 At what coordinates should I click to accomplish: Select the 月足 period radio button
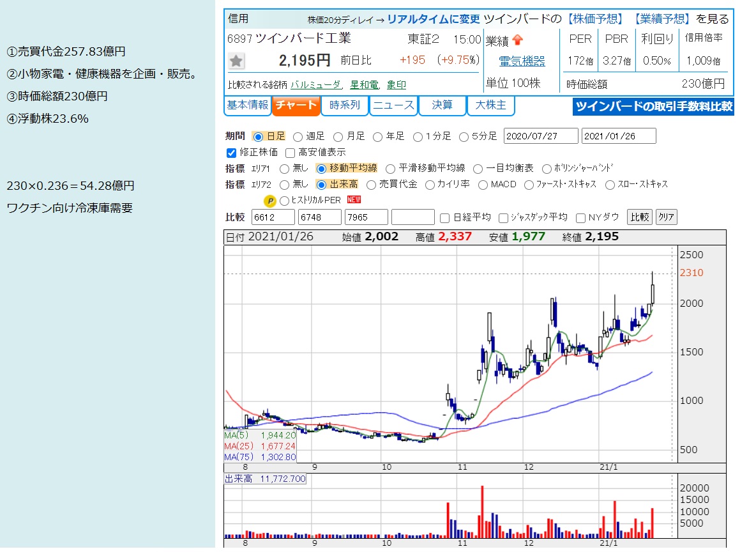[338, 137]
